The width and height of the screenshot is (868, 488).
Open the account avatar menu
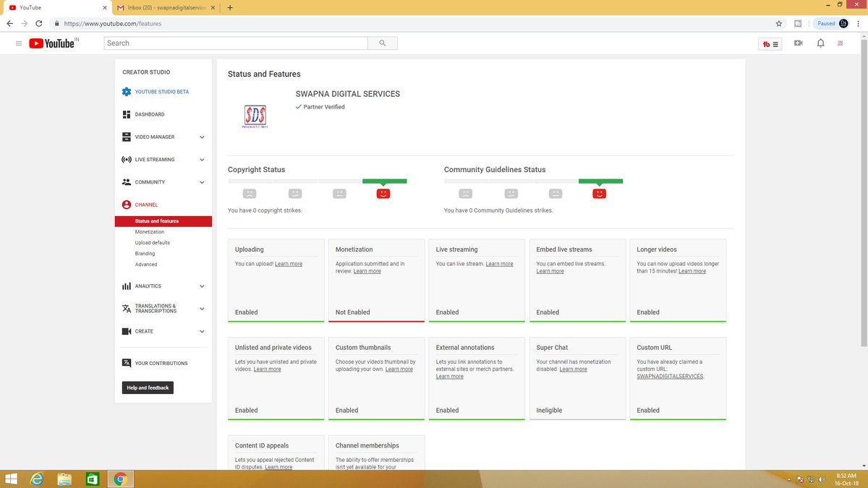[x=841, y=43]
